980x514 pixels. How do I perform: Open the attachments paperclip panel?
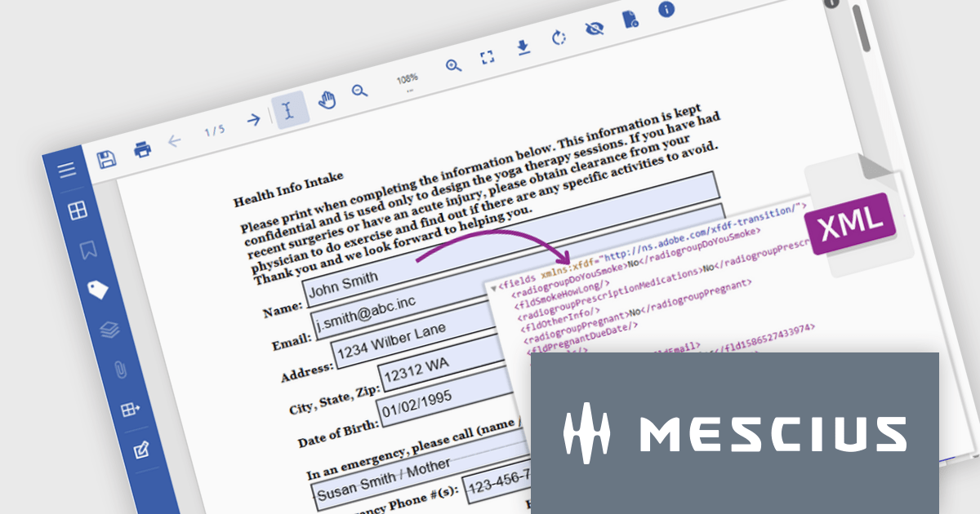pyautogui.click(x=120, y=369)
